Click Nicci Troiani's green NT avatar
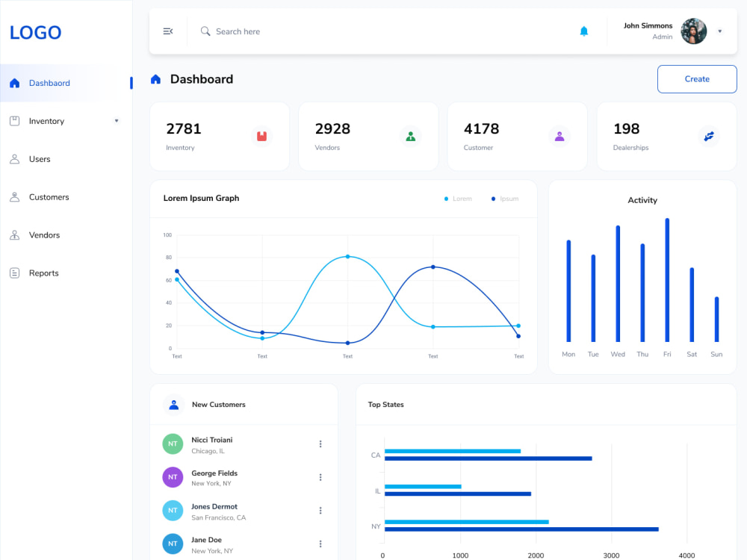 pyautogui.click(x=173, y=444)
